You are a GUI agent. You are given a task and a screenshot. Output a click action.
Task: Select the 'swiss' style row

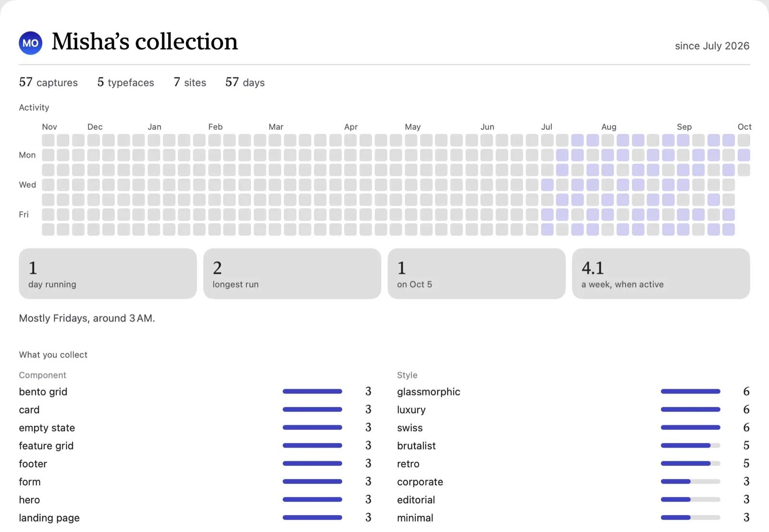click(x=573, y=428)
